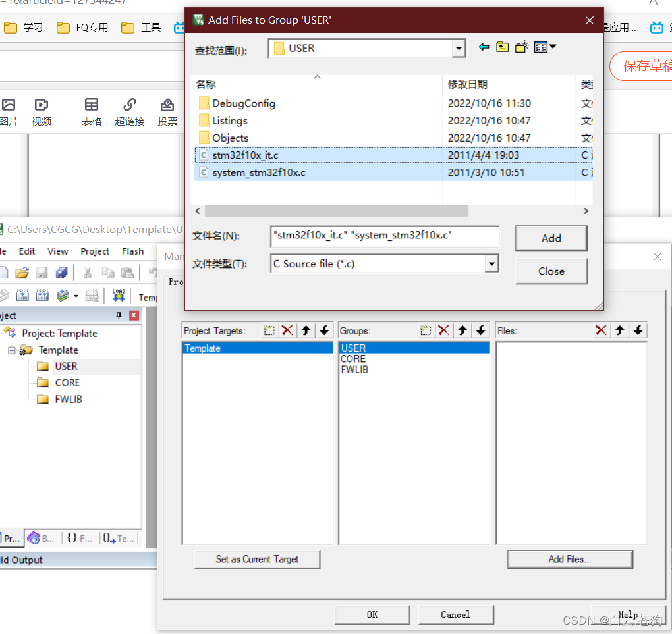Open the view menu icon in file dialog
Image resolution: width=672 pixels, height=634 pixels.
coord(545,47)
